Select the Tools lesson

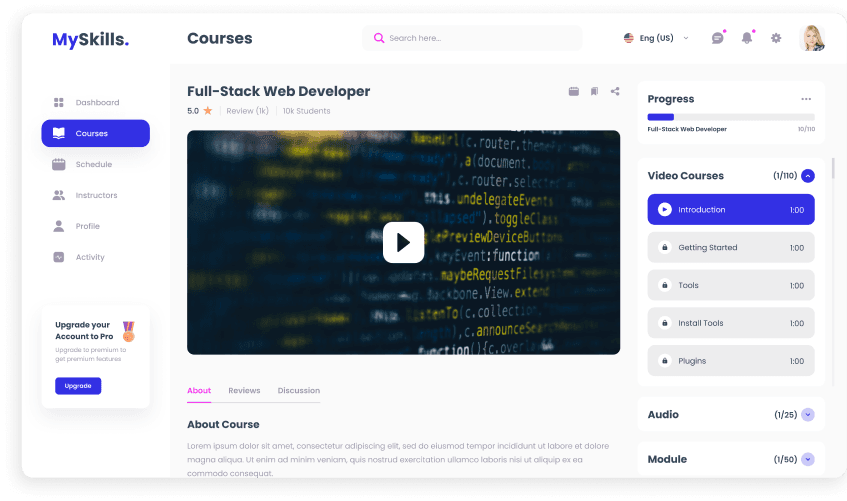(x=731, y=285)
